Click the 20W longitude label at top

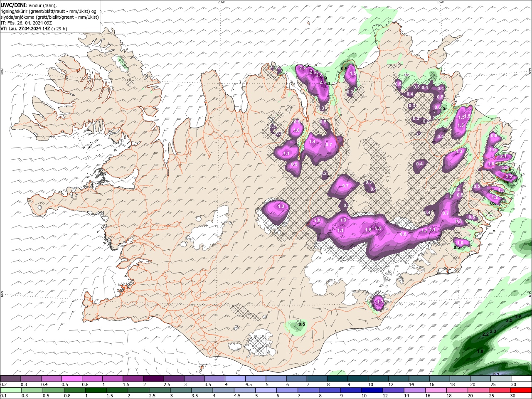coord(221,2)
